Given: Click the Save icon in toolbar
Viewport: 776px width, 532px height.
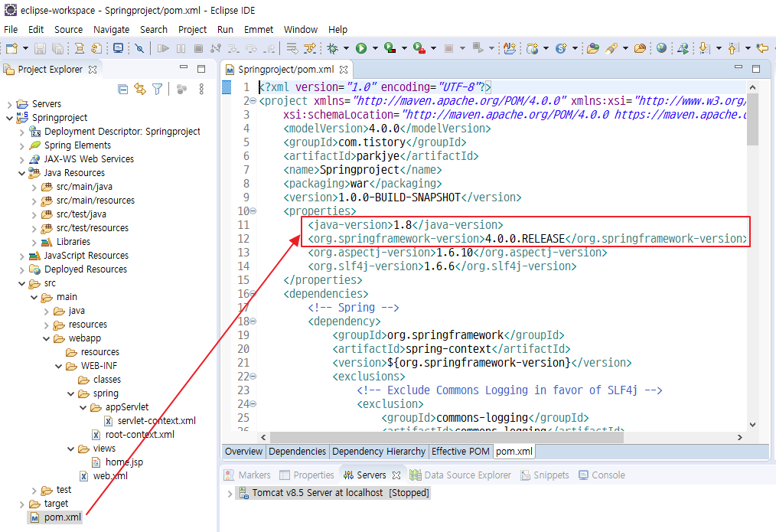Looking at the screenshot, I should (40, 48).
